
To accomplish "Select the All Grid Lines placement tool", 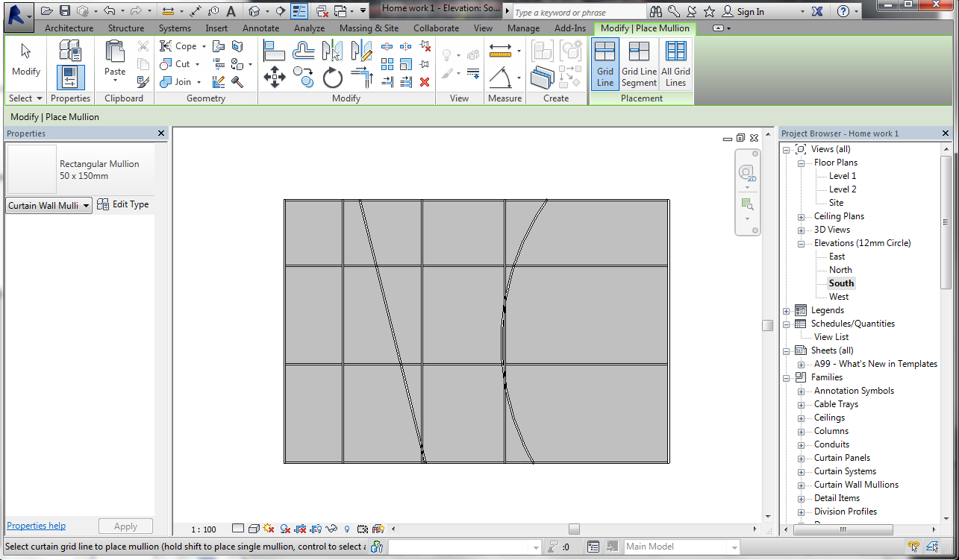I will click(x=675, y=63).
